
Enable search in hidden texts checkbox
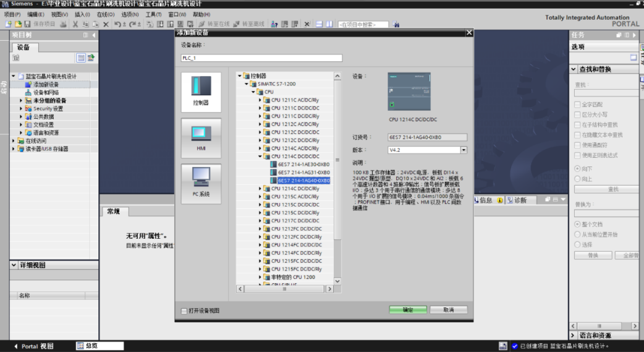coord(577,135)
